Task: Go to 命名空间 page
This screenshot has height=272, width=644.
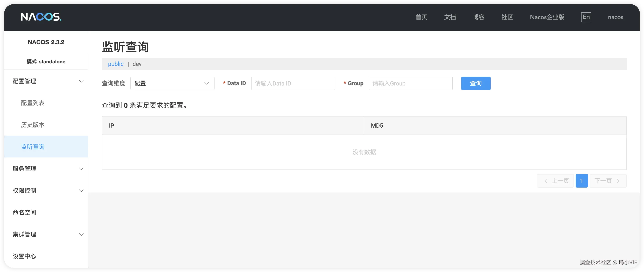Action: 24,212
